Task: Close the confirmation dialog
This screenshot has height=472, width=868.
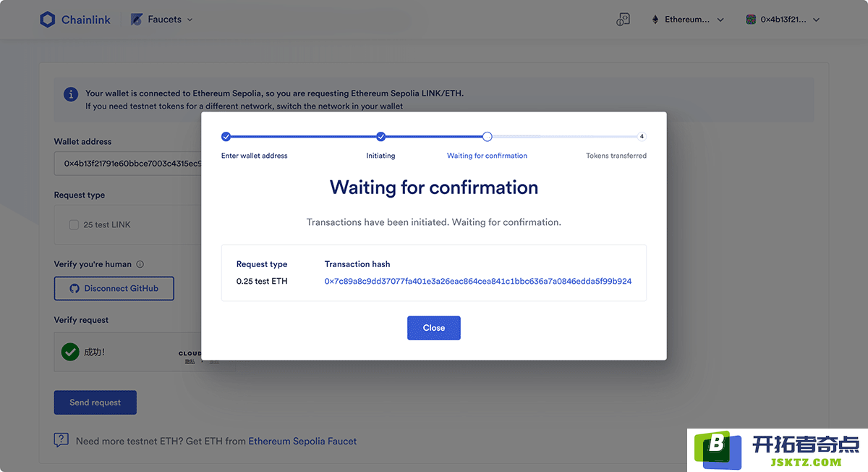Action: pos(434,328)
